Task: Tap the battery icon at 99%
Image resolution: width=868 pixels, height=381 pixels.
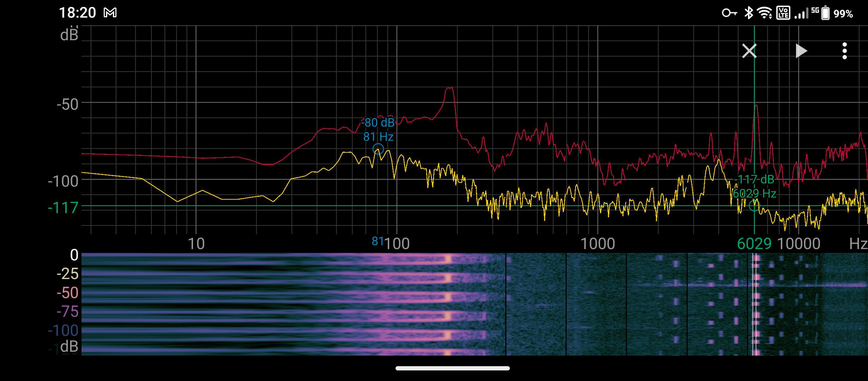Action: [825, 13]
